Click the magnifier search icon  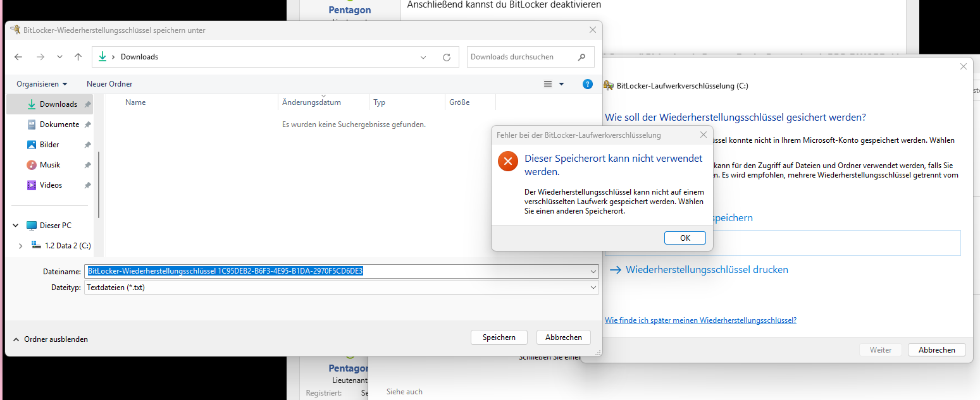click(x=581, y=57)
